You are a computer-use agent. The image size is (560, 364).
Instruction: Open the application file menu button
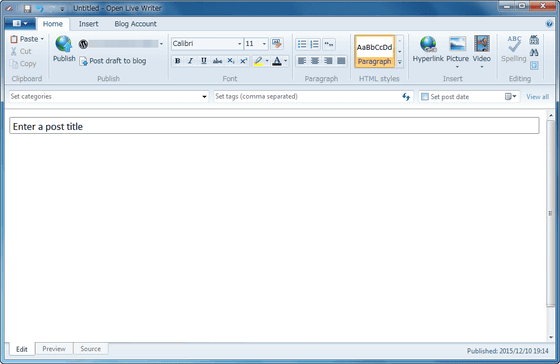20,24
